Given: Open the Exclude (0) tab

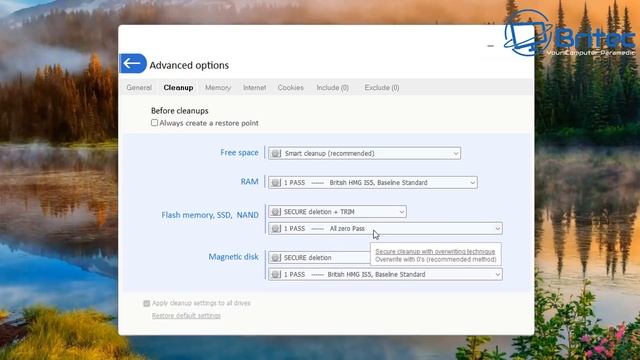Looking at the screenshot, I should [382, 87].
